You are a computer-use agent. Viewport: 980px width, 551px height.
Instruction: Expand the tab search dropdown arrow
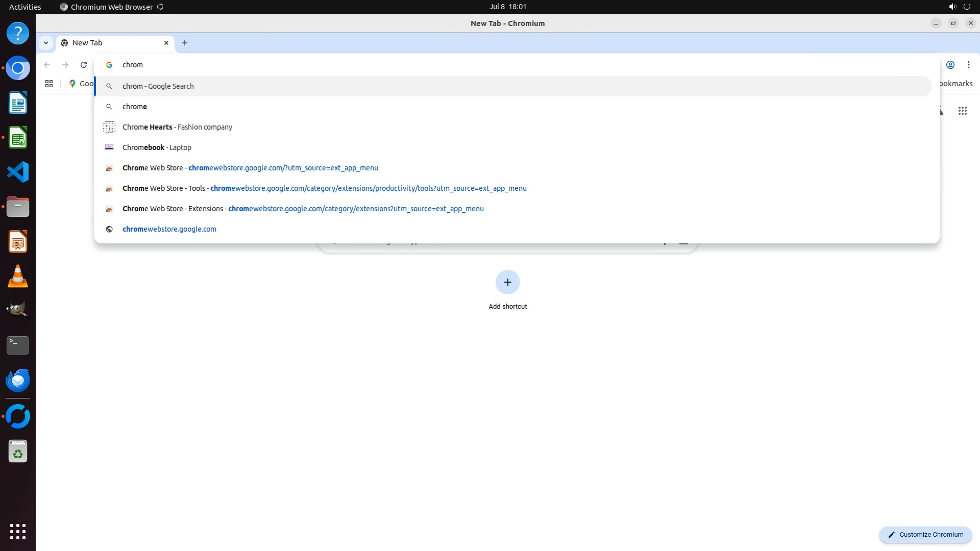tap(46, 43)
